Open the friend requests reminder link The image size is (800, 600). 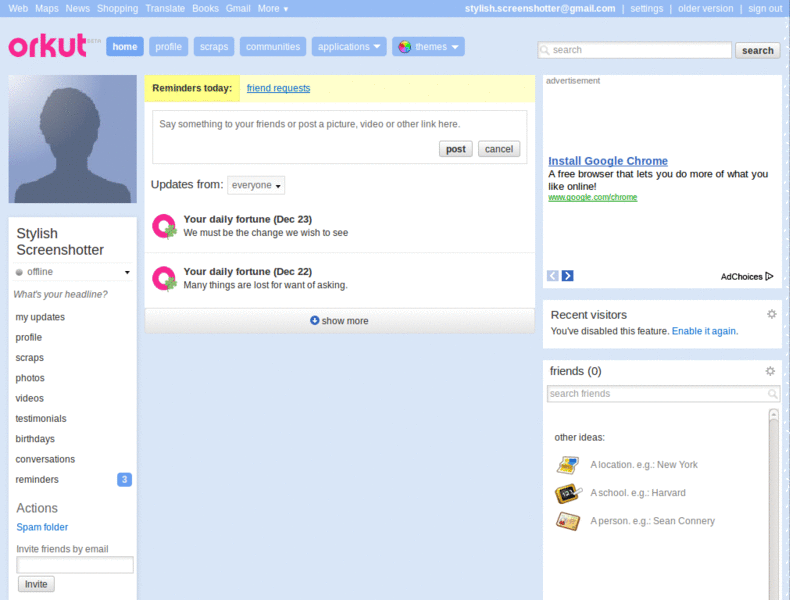pos(279,88)
